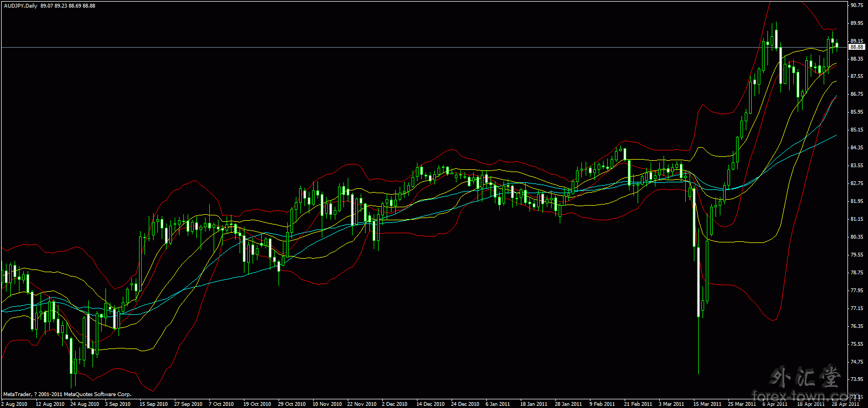Select the 6 Apr 2011 time axis label
Screen dimensions: 868x408
(775, 404)
